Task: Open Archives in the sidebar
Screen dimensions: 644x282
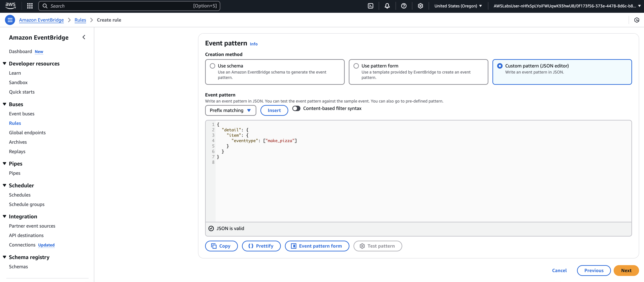Action: pyautogui.click(x=18, y=142)
